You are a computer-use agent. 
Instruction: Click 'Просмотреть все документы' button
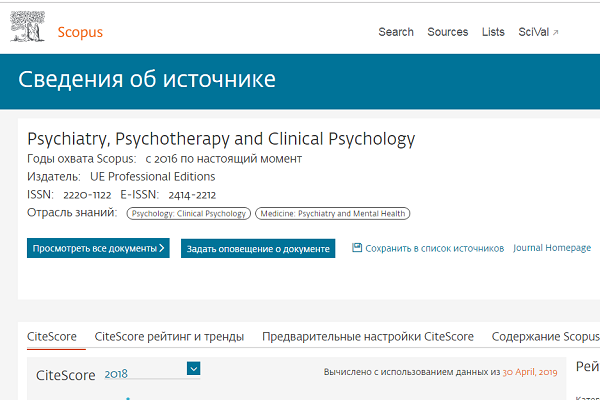pos(98,248)
